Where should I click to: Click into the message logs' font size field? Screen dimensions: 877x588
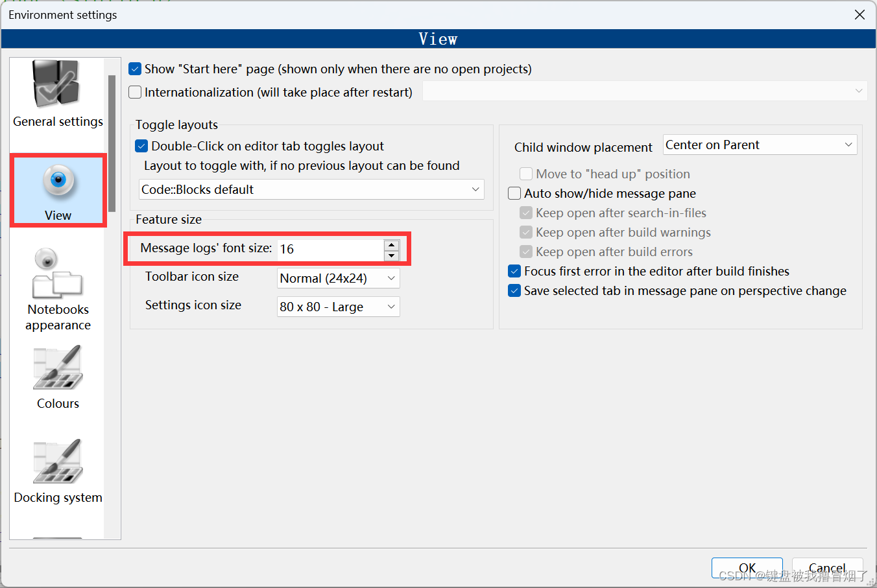330,250
